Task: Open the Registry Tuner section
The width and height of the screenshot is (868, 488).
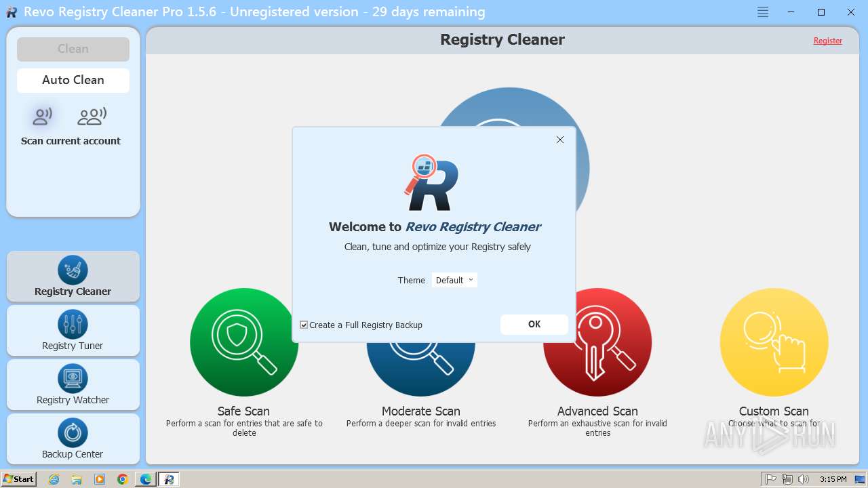Action: pos(73,331)
